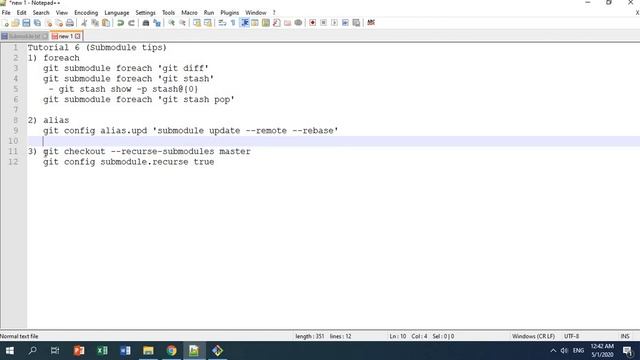Undo the last edit via toolbar
Viewport: 640px width, 360px height.
[x=120, y=23]
